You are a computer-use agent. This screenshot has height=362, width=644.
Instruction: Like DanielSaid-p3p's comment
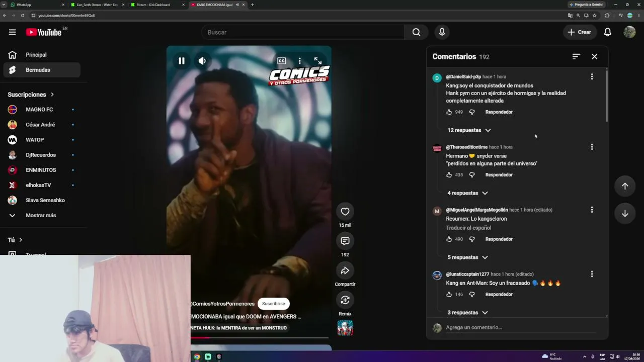coord(449,112)
